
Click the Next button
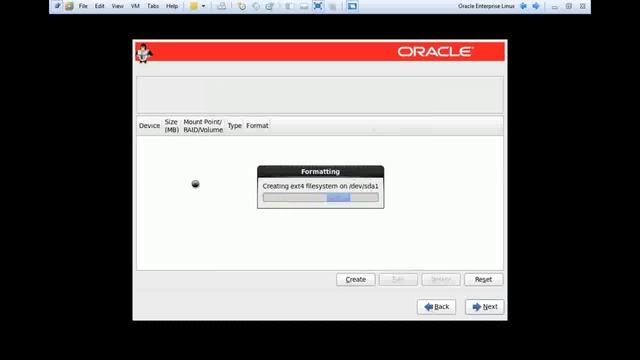tap(484, 307)
